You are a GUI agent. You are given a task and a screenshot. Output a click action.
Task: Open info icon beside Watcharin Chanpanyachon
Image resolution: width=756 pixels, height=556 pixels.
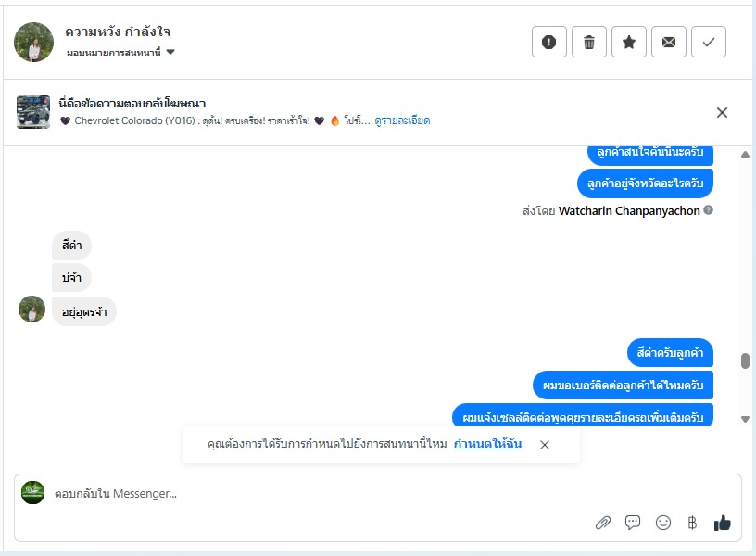coord(708,210)
